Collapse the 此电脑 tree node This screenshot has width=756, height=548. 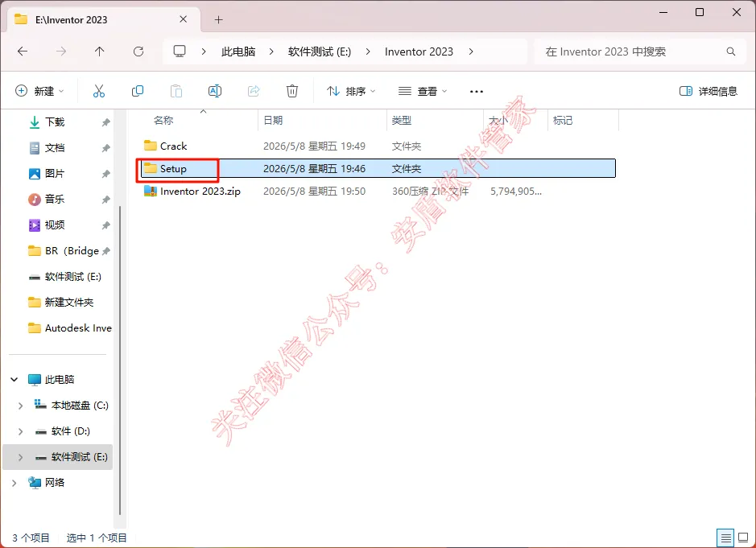tap(14, 380)
